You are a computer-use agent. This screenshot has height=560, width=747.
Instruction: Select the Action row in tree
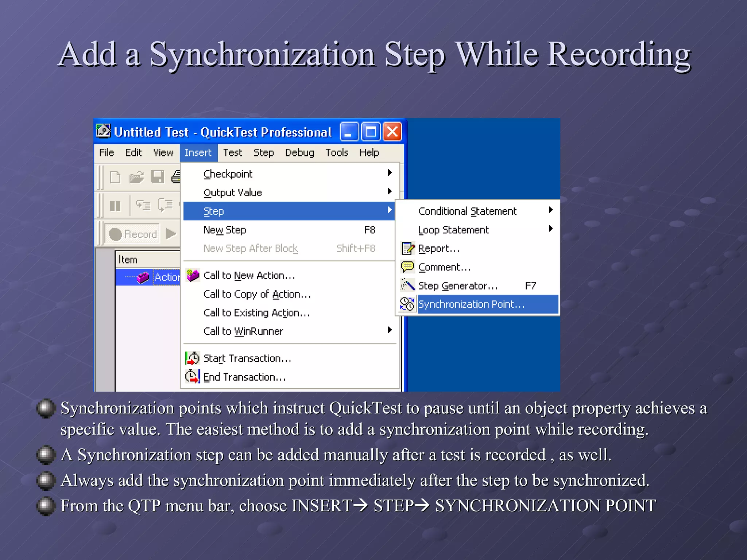click(148, 277)
